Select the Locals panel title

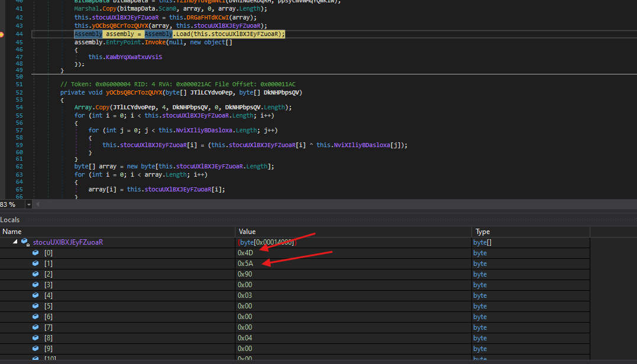[9, 220]
